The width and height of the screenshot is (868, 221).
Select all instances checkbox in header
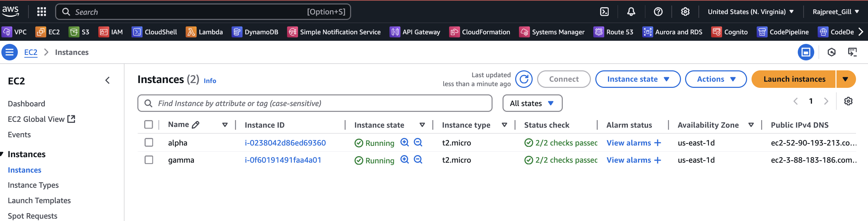tap(149, 125)
